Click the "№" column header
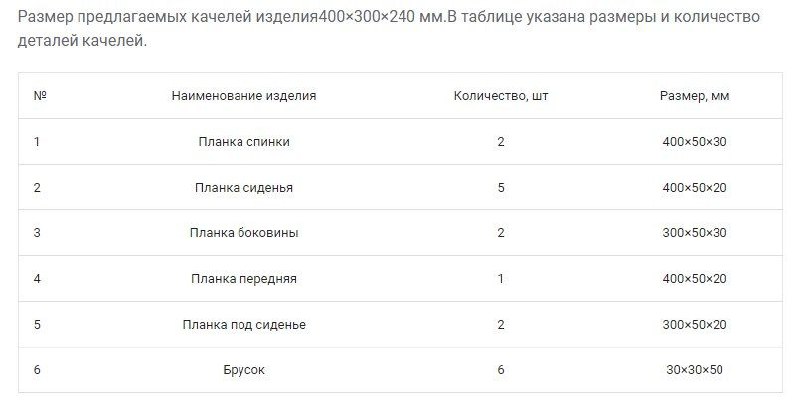800x417 pixels. coord(41,96)
